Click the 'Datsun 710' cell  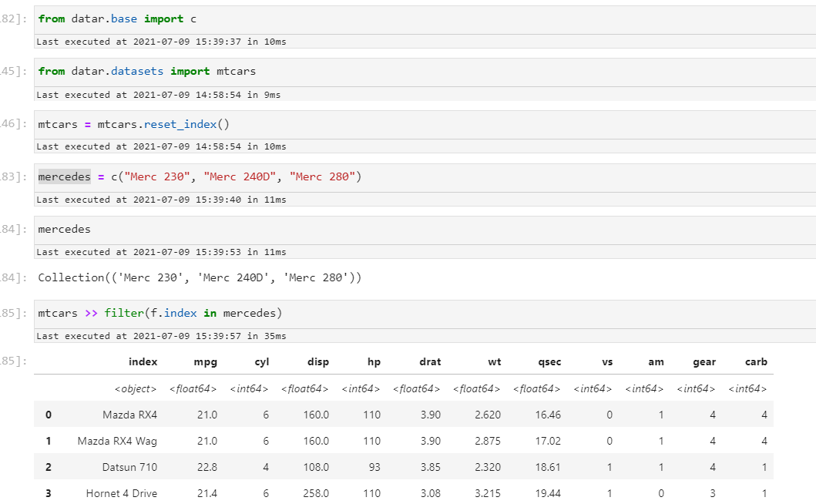[x=129, y=468]
